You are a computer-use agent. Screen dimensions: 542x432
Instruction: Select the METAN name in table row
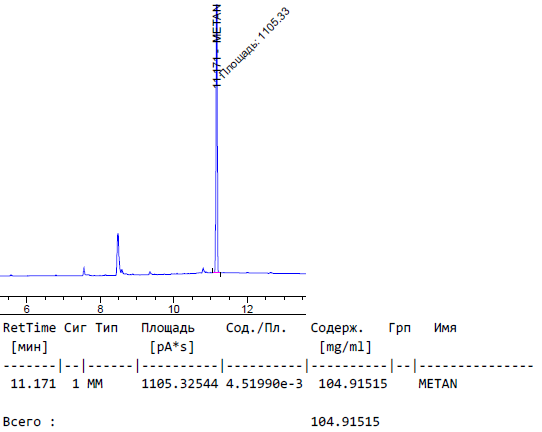point(438,384)
